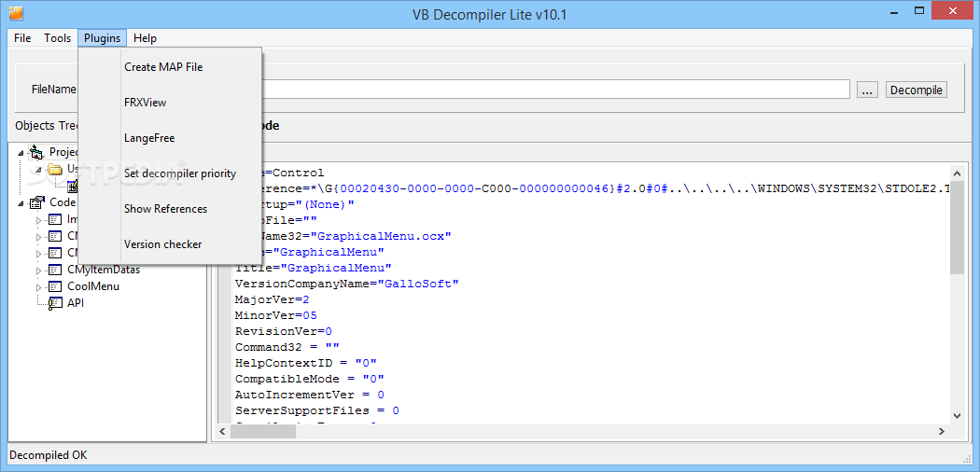Click the ServerSupportFiles = 0 line
The height and width of the screenshot is (472, 980).
point(317,410)
